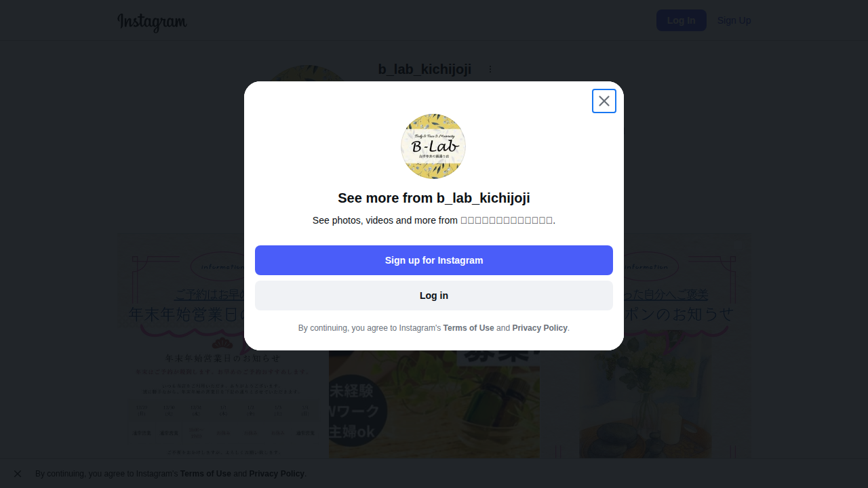This screenshot has width=868, height=488.
Task: Open the middle post with 未経験 Wワーク text
Action: click(x=434, y=407)
